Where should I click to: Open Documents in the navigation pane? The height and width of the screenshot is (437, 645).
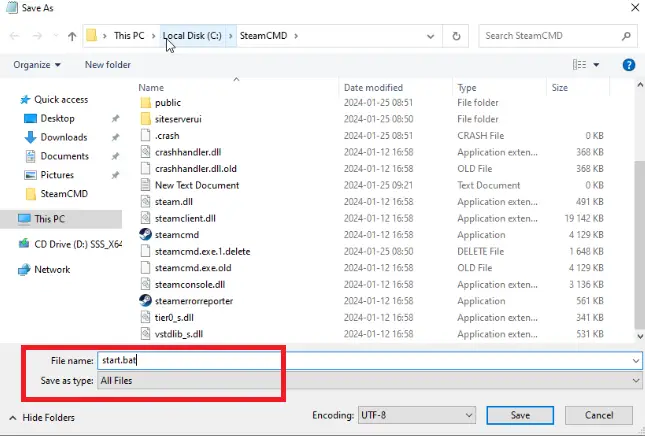(65, 156)
